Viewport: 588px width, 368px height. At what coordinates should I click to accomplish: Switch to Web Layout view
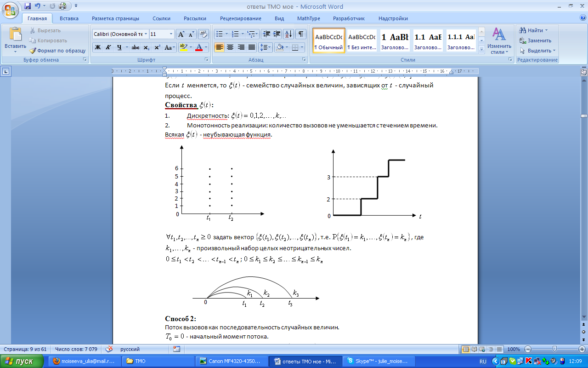pos(483,349)
